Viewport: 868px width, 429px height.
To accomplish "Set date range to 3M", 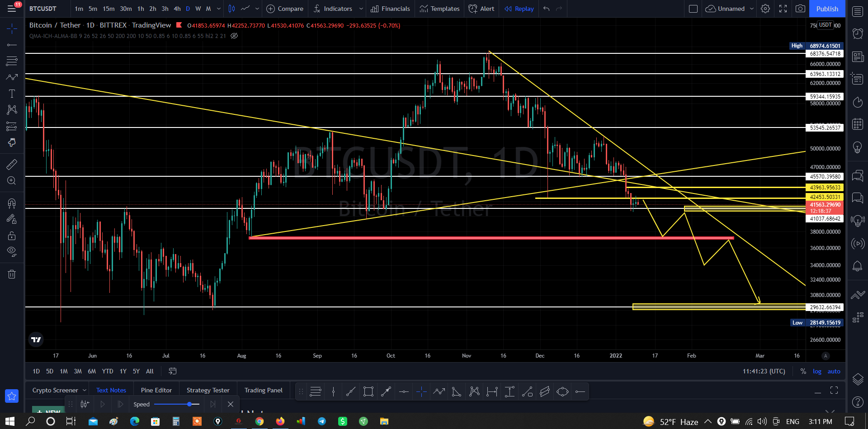I will [x=78, y=371].
